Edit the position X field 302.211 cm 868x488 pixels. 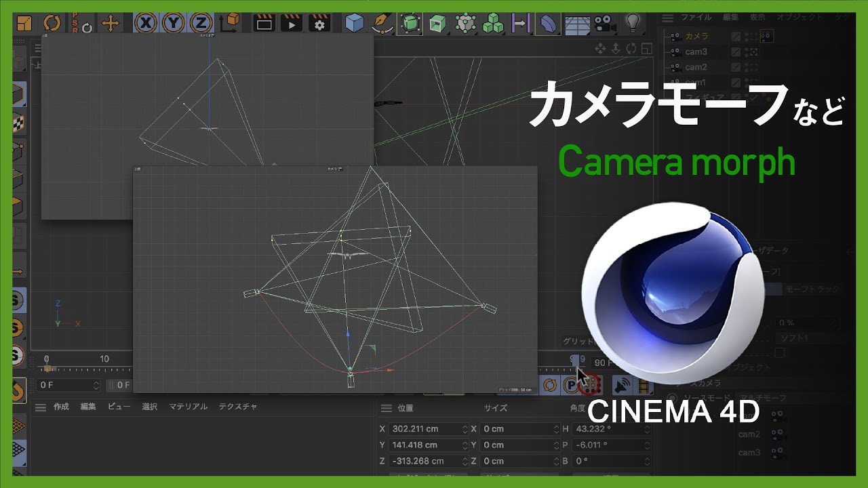pyautogui.click(x=429, y=429)
